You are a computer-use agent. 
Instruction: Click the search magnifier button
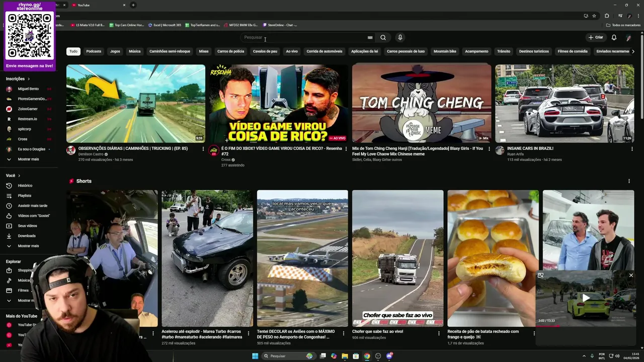[383, 37]
